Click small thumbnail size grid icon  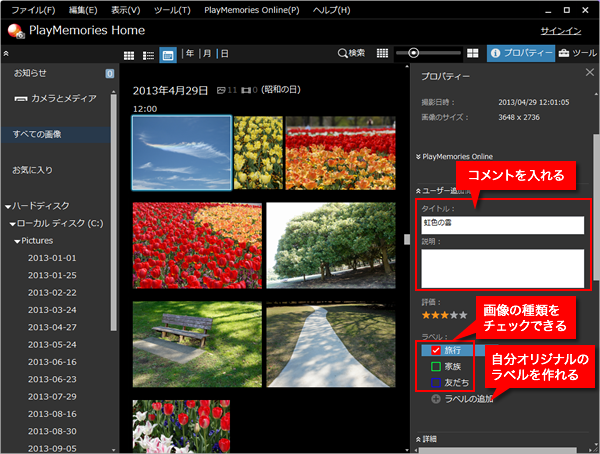pos(382,53)
